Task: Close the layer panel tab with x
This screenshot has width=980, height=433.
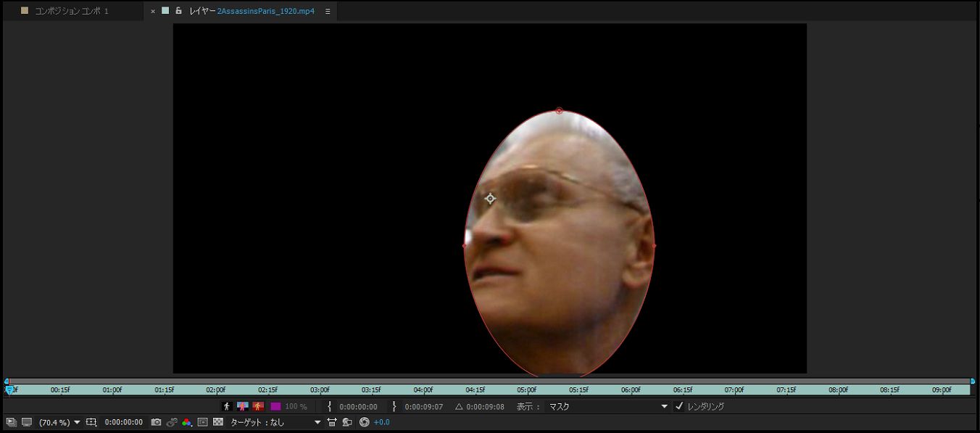Action: tap(153, 11)
